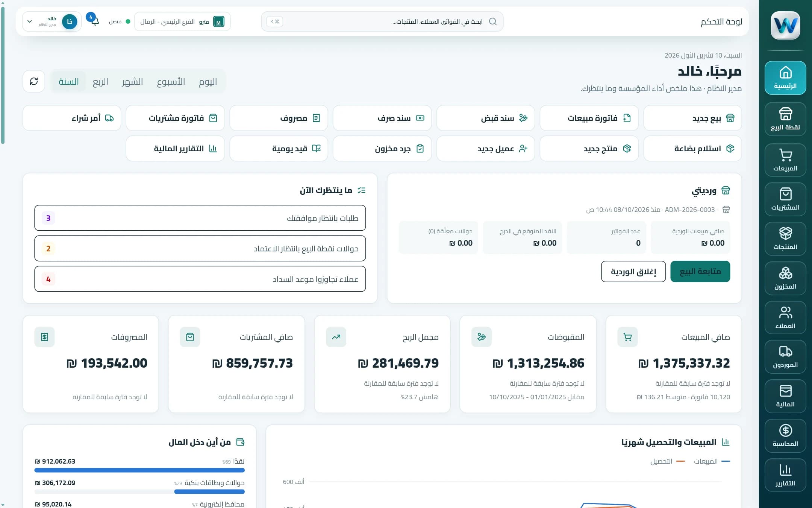
Task: Open الموردون suppliers section
Action: click(785, 357)
